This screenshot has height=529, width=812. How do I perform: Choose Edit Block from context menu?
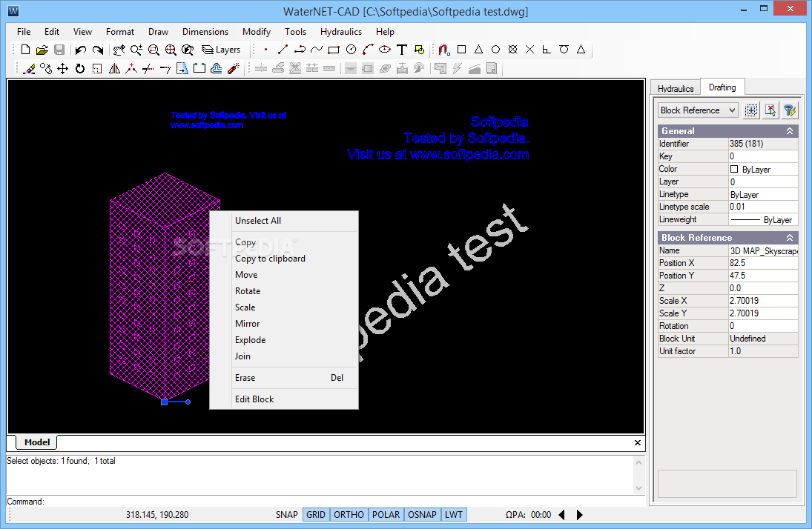click(x=284, y=399)
